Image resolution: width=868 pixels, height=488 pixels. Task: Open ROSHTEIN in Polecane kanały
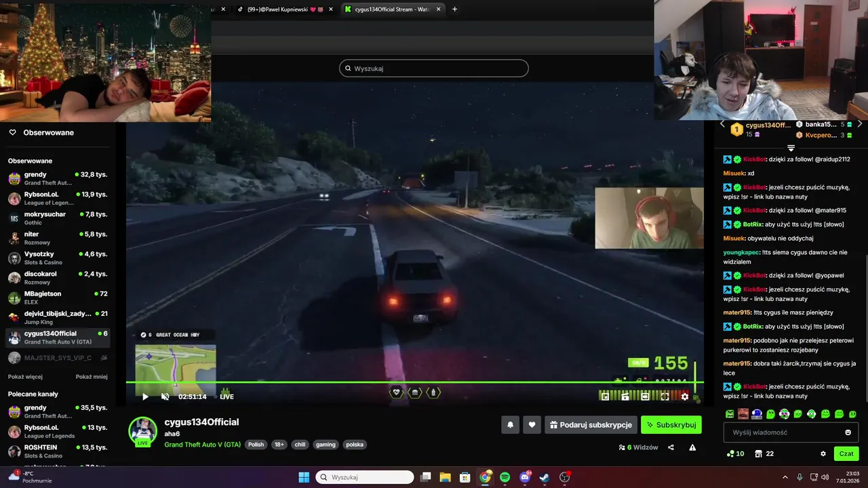[58, 451]
